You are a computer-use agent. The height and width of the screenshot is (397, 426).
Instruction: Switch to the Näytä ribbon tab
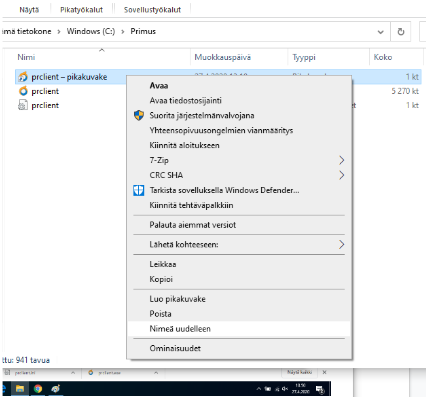click(29, 10)
